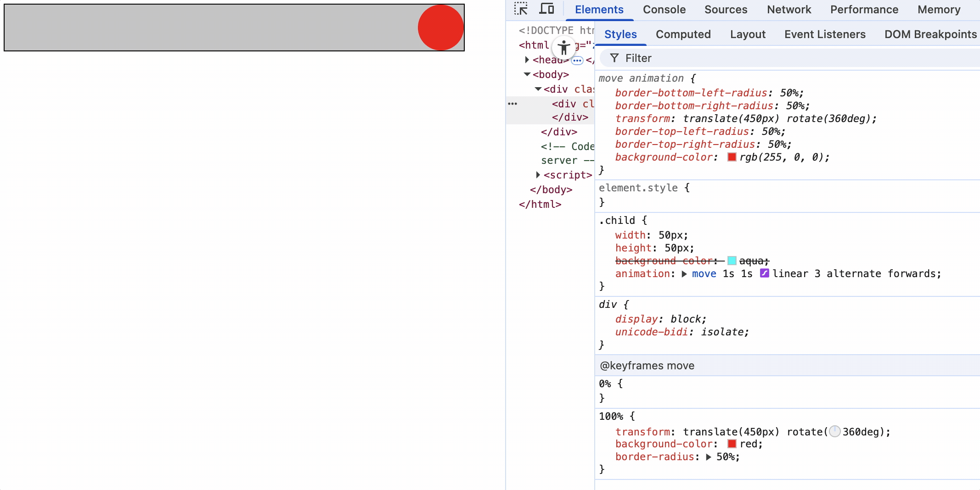Open the Performance tab

[864, 10]
